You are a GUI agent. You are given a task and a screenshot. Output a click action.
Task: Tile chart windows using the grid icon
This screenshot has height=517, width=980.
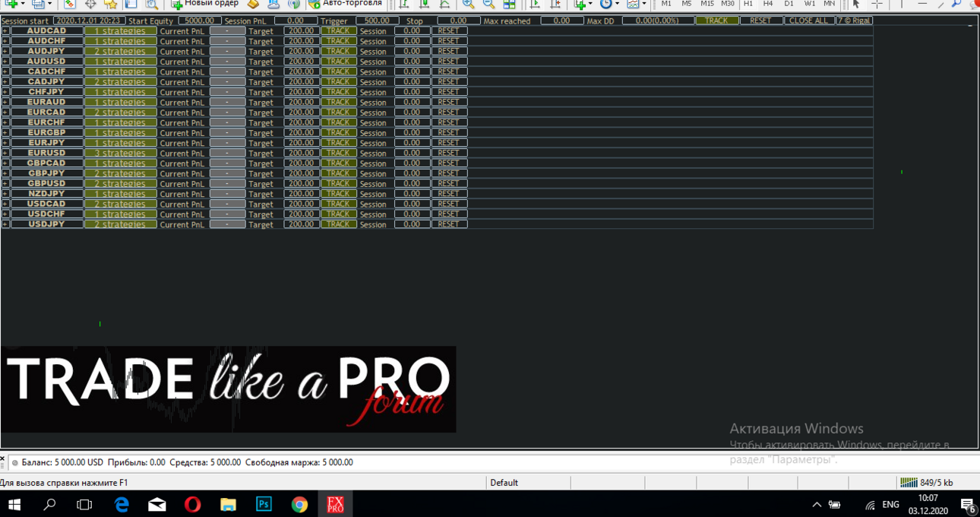(510, 4)
